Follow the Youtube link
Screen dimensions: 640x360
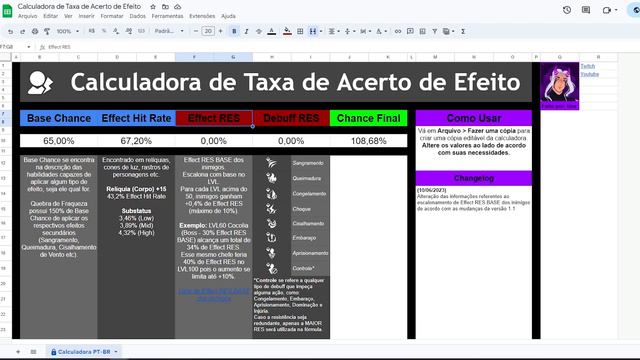point(589,74)
